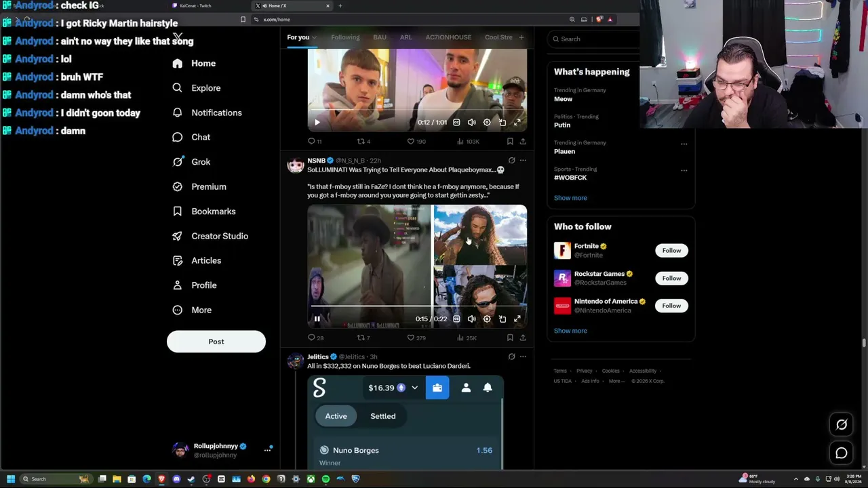Open video settings gear on NSNB video
The height and width of the screenshot is (488, 868).
tap(487, 319)
